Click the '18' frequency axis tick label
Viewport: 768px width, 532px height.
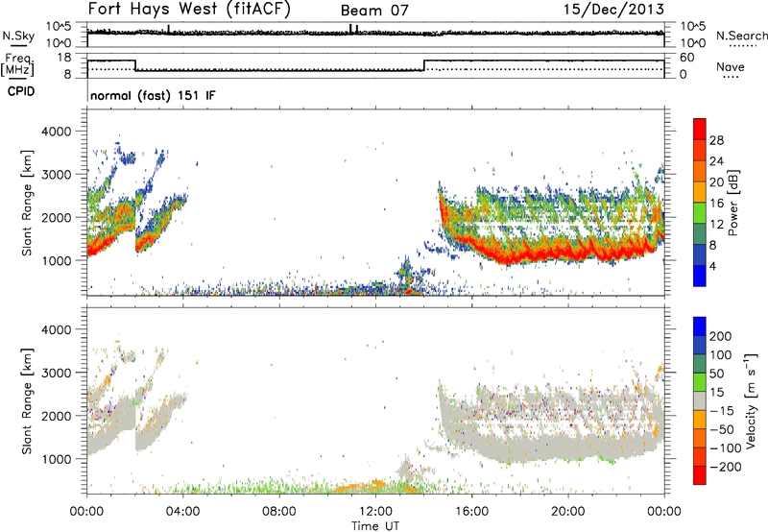click(64, 58)
